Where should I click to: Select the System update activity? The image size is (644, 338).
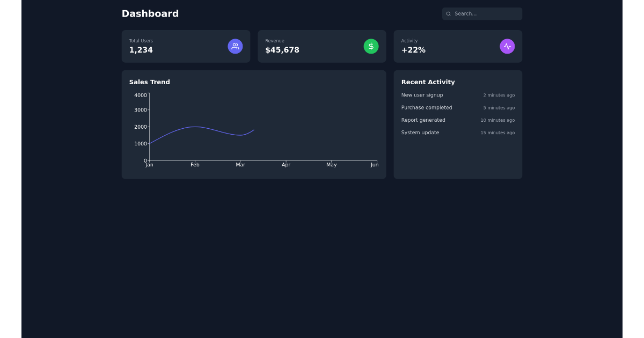pyautogui.click(x=420, y=133)
